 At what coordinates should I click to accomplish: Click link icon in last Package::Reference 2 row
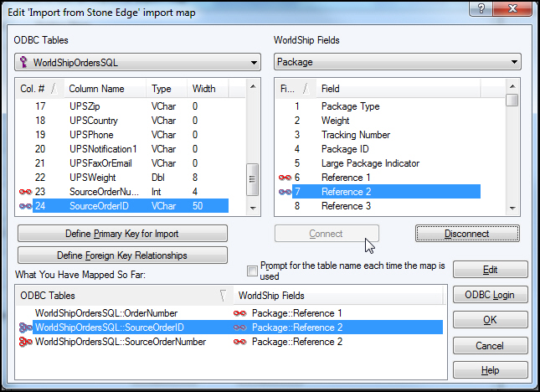(x=239, y=342)
